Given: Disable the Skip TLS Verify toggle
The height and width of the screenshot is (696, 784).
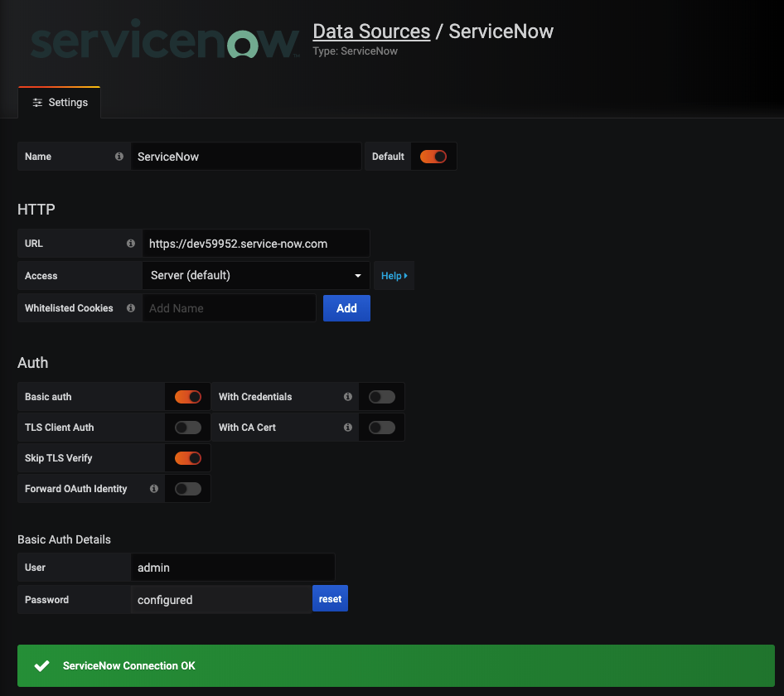Looking at the screenshot, I should click(188, 458).
